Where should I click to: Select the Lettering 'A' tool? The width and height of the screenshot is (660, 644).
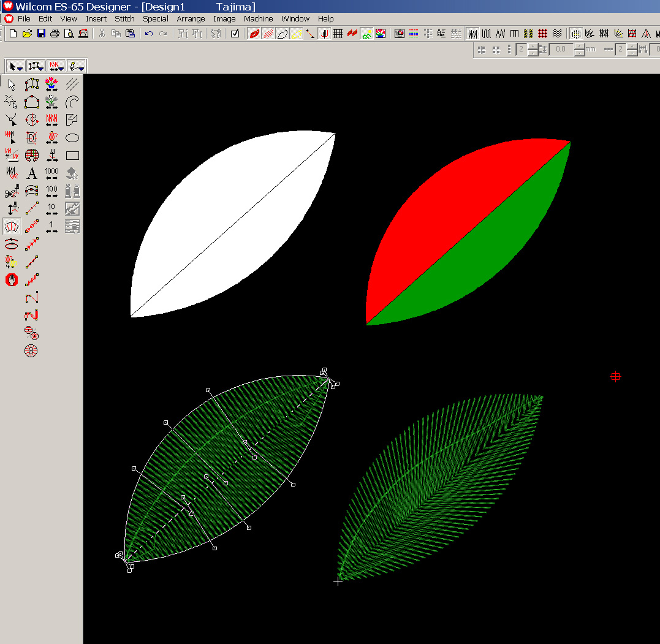32,173
